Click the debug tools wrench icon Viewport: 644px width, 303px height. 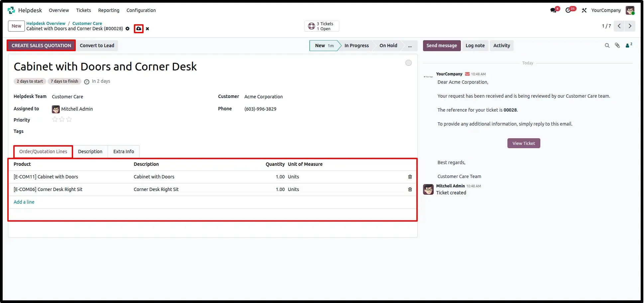[x=584, y=10]
